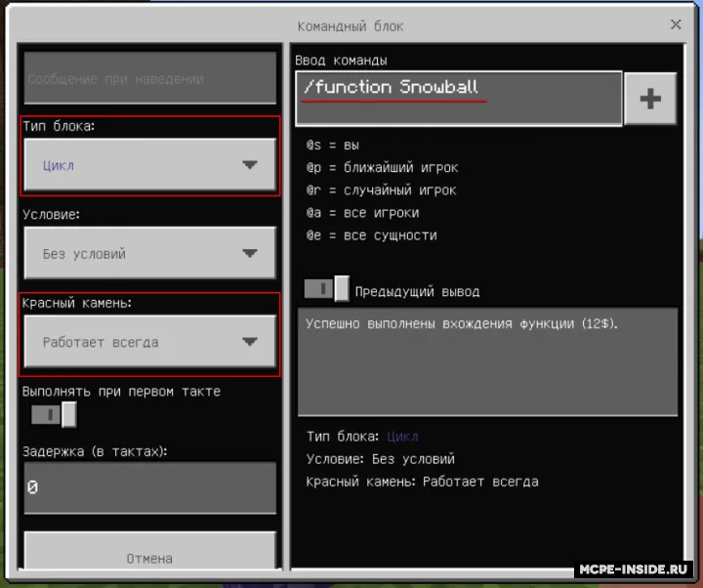Toggle the Предыдущий вывод switch
The width and height of the screenshot is (703, 588).
click(x=326, y=289)
